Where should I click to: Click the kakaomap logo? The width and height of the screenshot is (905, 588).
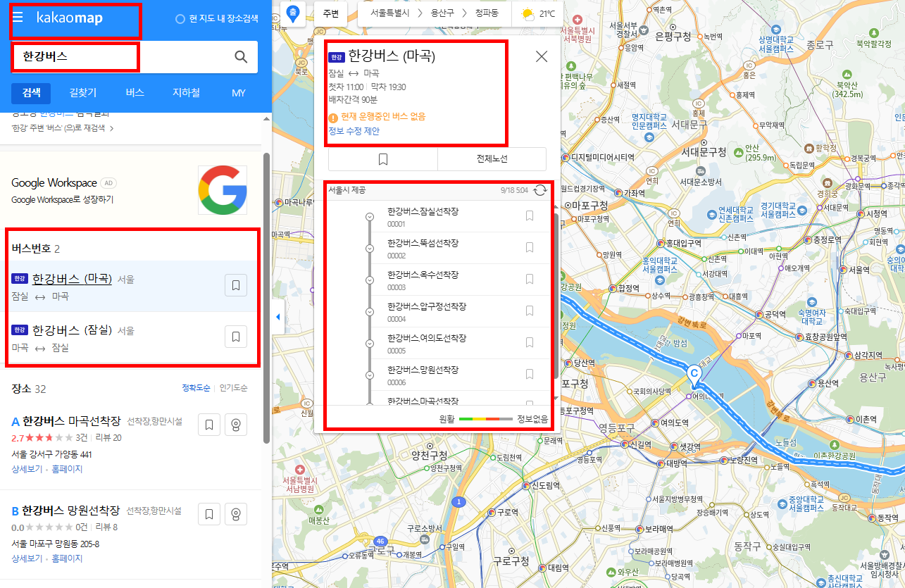pos(70,18)
